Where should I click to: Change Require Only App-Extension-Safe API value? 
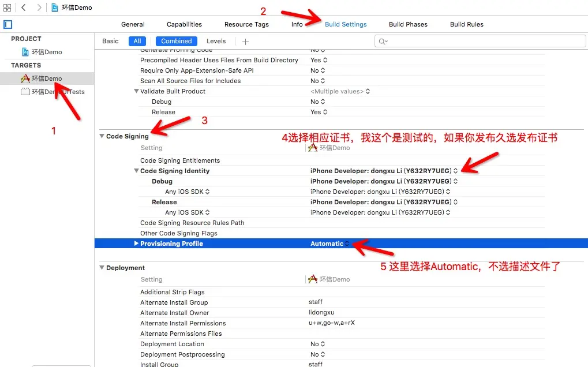coord(317,70)
